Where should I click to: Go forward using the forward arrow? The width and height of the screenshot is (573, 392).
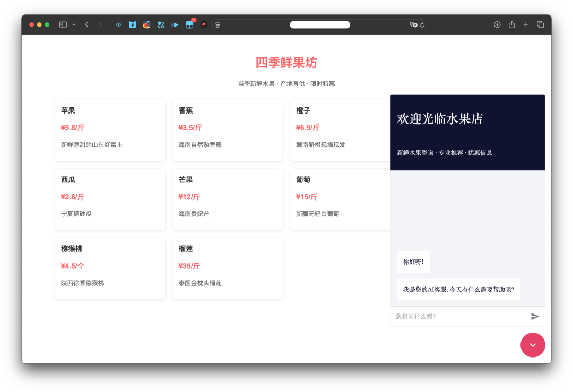[100, 24]
